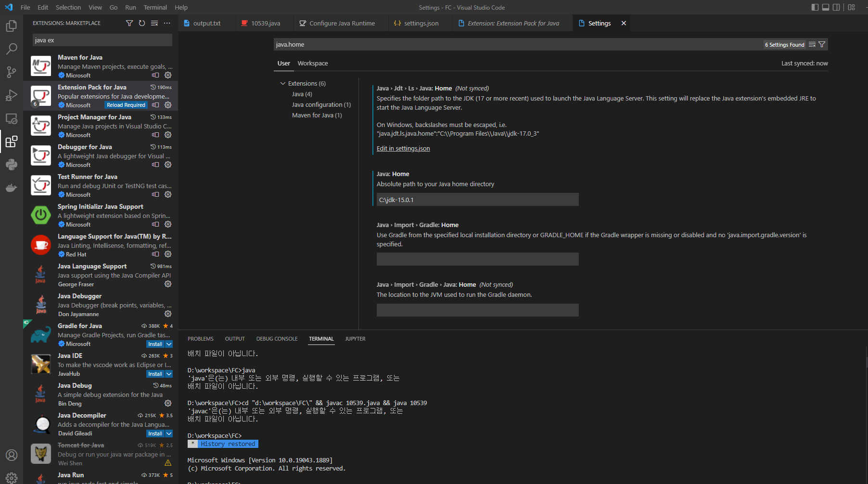Refresh the extensions marketplace list
The image size is (868, 484).
[x=142, y=23]
